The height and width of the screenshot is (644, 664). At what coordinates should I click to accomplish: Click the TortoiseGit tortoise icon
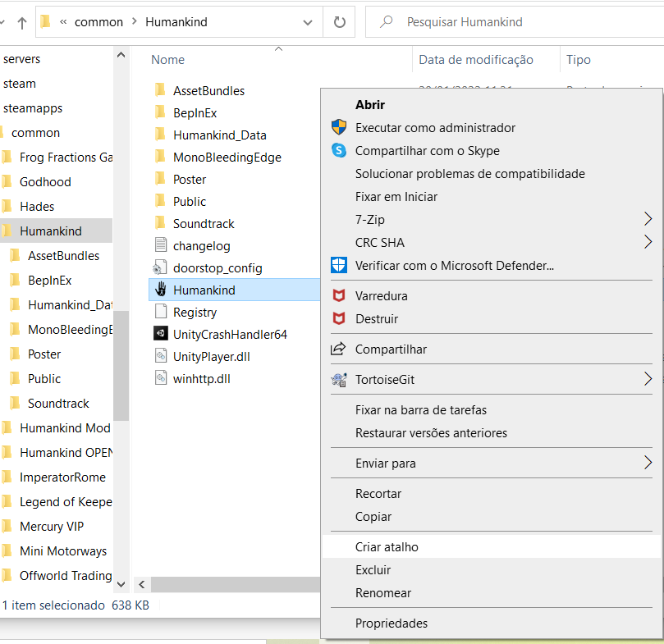tap(339, 379)
